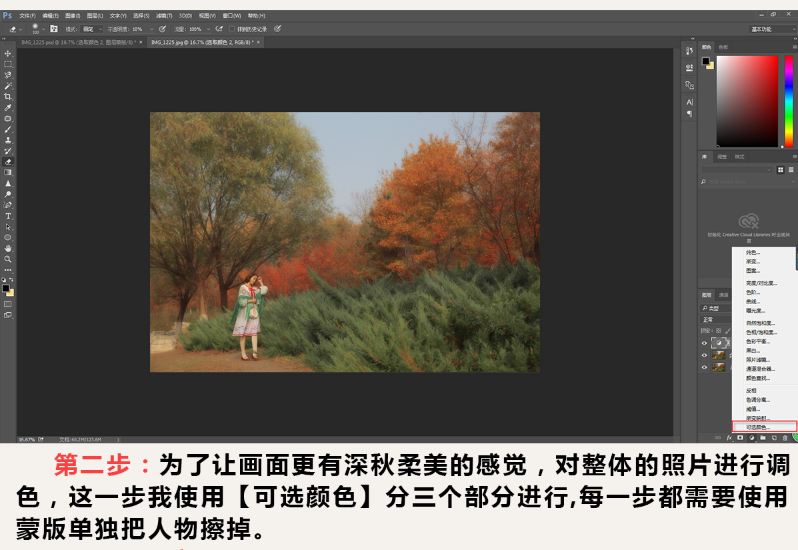Select the Brush tool
The width and height of the screenshot is (798, 550).
click(x=8, y=129)
